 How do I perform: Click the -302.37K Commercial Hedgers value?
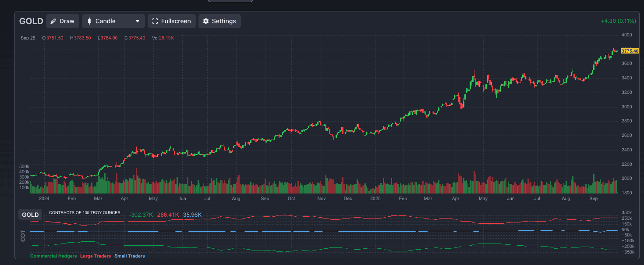pyautogui.click(x=141, y=215)
